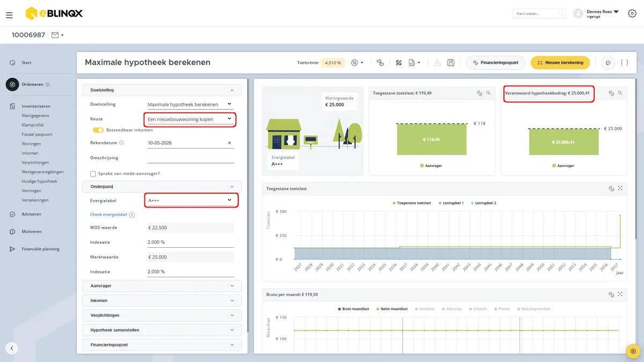Click the Nieuwe berekening button
644x362 pixels.
560,63
